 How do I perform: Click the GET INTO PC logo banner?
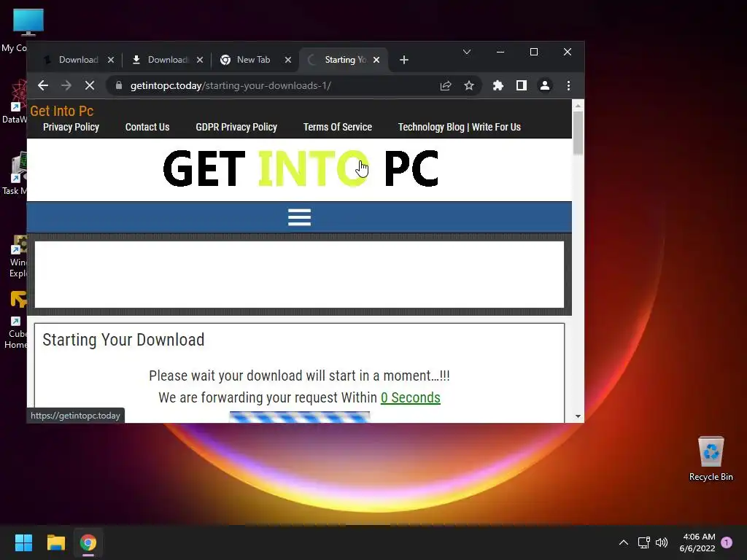click(300, 168)
